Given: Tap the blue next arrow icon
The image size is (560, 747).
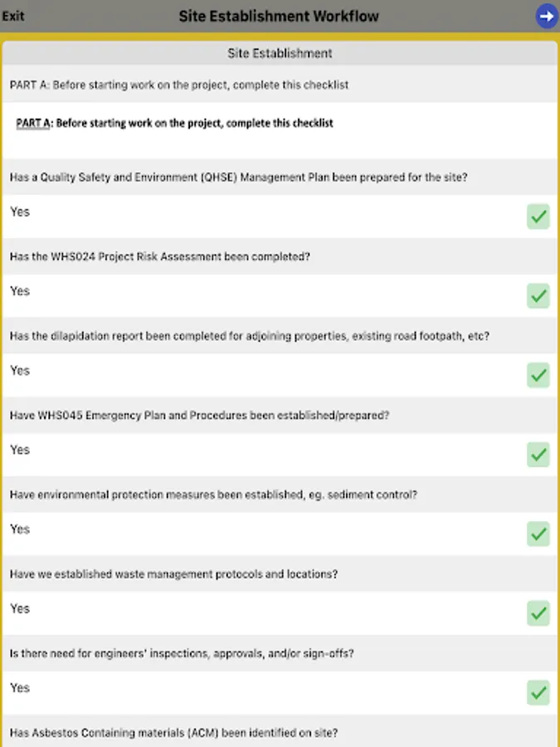Looking at the screenshot, I should click(546, 17).
